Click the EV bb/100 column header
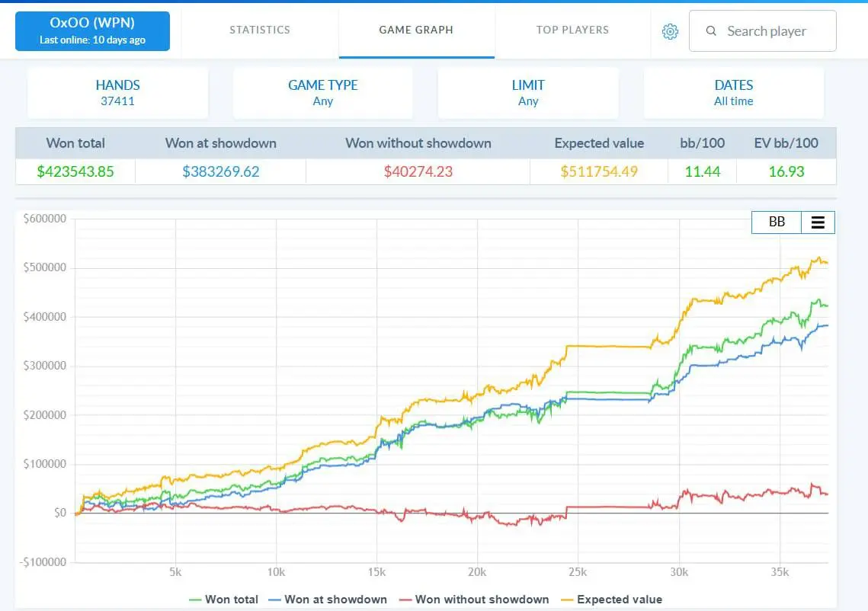 [786, 143]
